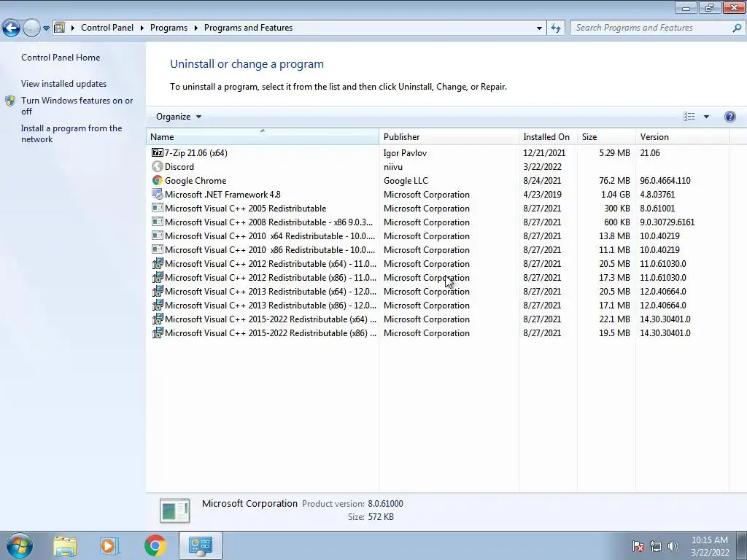Expand the view options dropdown arrow
This screenshot has width=747, height=560.
pos(706,117)
